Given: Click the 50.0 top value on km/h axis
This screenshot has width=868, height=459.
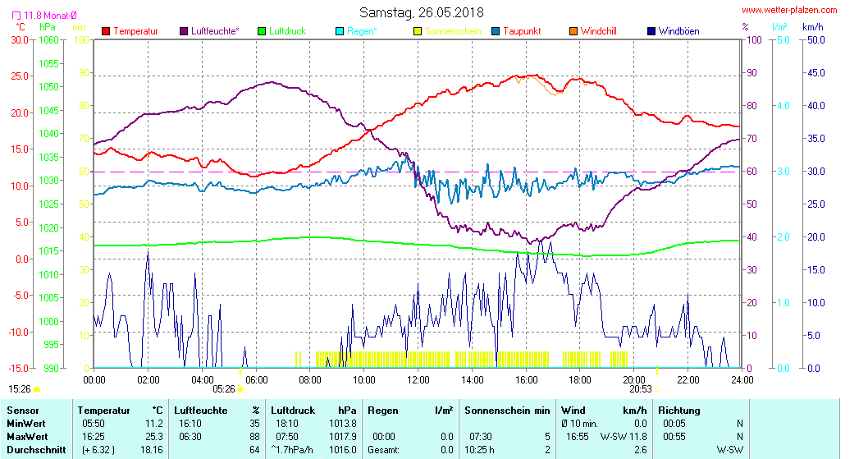Looking at the screenshot, I should point(816,40).
